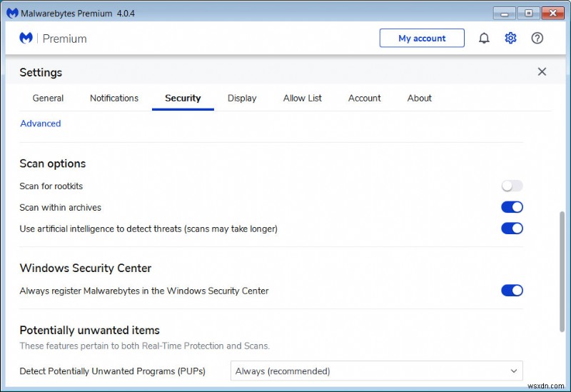The height and width of the screenshot is (392, 571).
Task: Enable Scan for rootkits toggle
Action: tap(512, 186)
